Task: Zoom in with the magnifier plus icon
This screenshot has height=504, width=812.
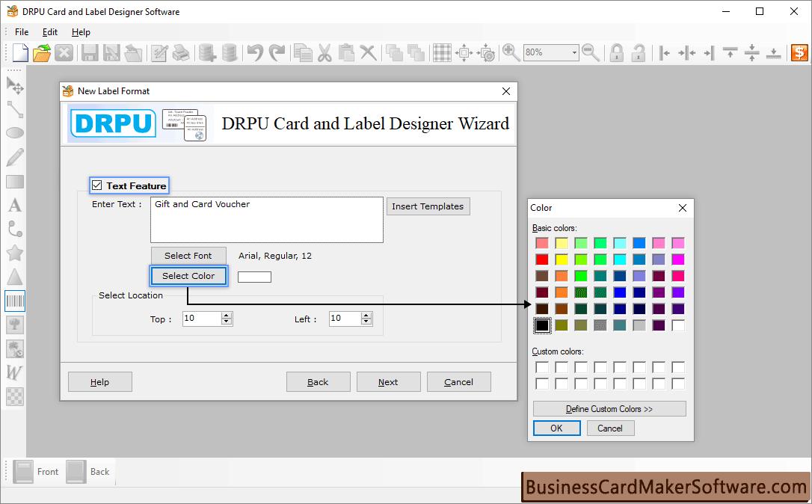Action: tap(511, 53)
